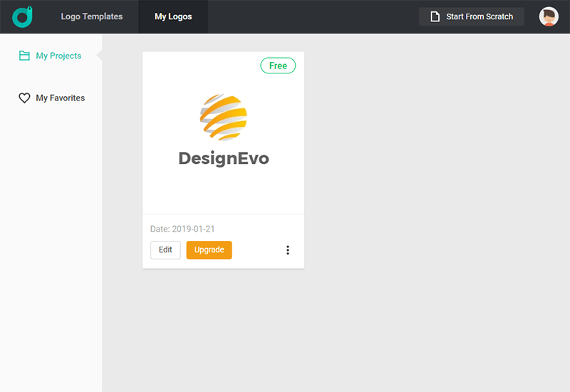The height and width of the screenshot is (392, 570).
Task: Click the My Projects folder icon
Action: coord(24,56)
